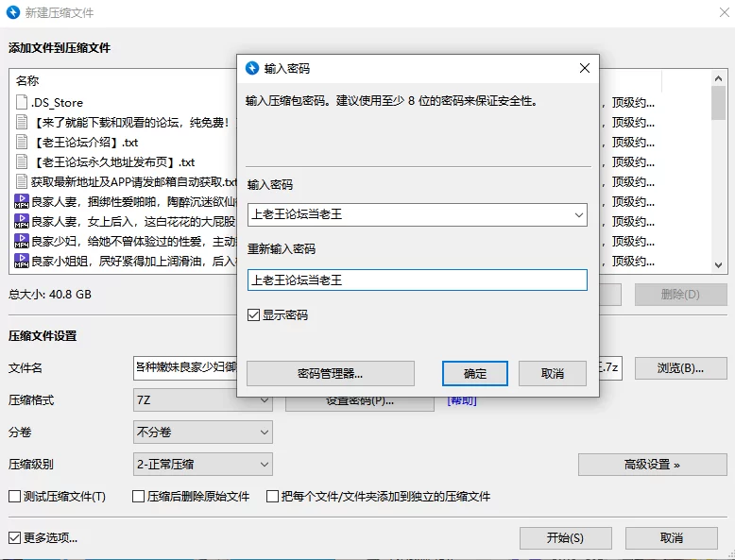Select file 【老王论坛永久地址发布页】.txt
This screenshot has height=560, width=735.
pos(113,162)
